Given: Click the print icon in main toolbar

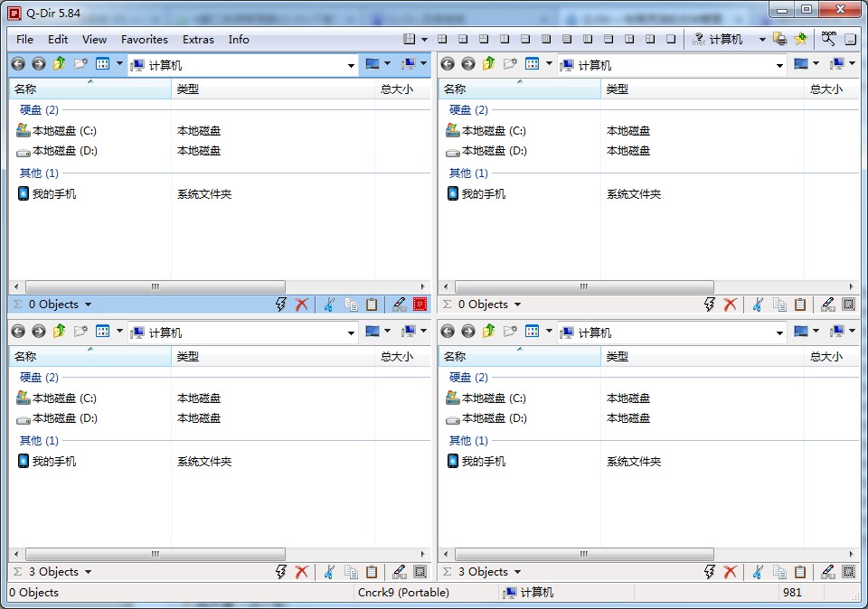Looking at the screenshot, I should pyautogui.click(x=780, y=39).
